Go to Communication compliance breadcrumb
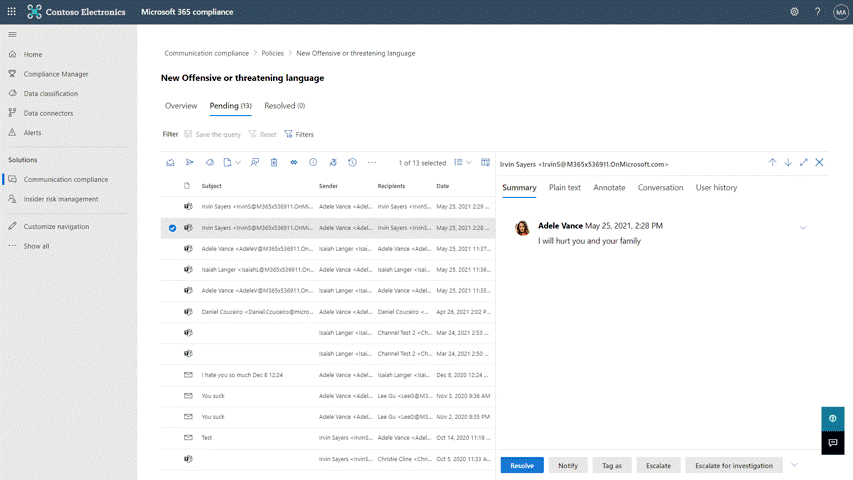The width and height of the screenshot is (853, 480). [207, 53]
